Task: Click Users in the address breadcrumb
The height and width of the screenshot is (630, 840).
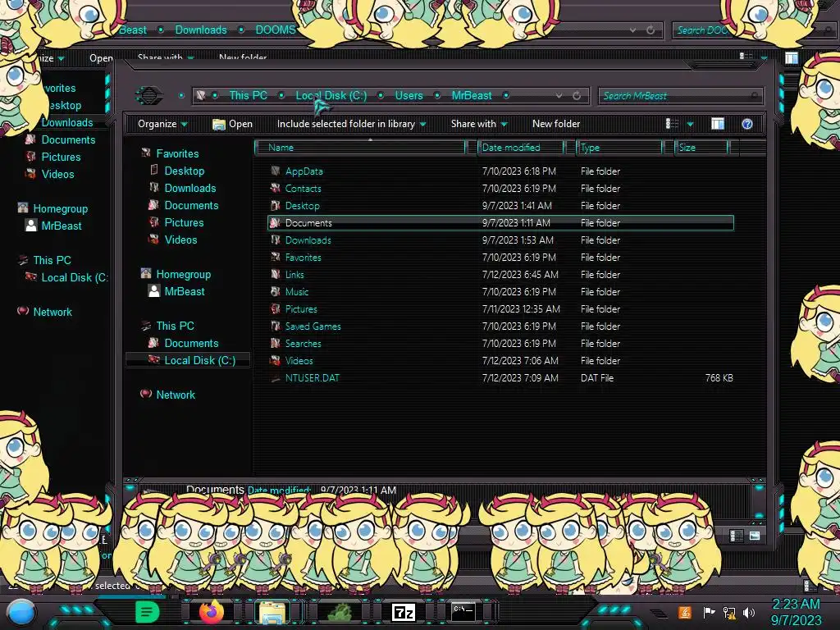Action: point(409,95)
